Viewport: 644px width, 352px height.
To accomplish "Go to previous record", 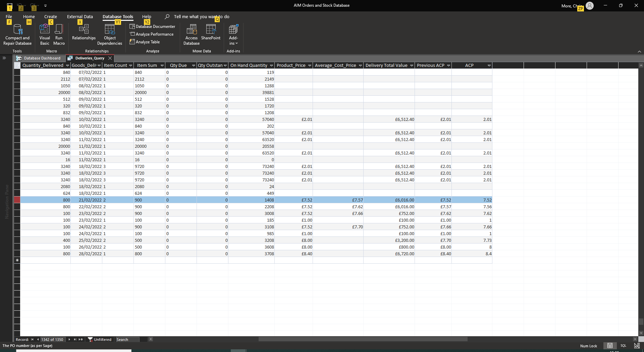I will pyautogui.click(x=38, y=340).
